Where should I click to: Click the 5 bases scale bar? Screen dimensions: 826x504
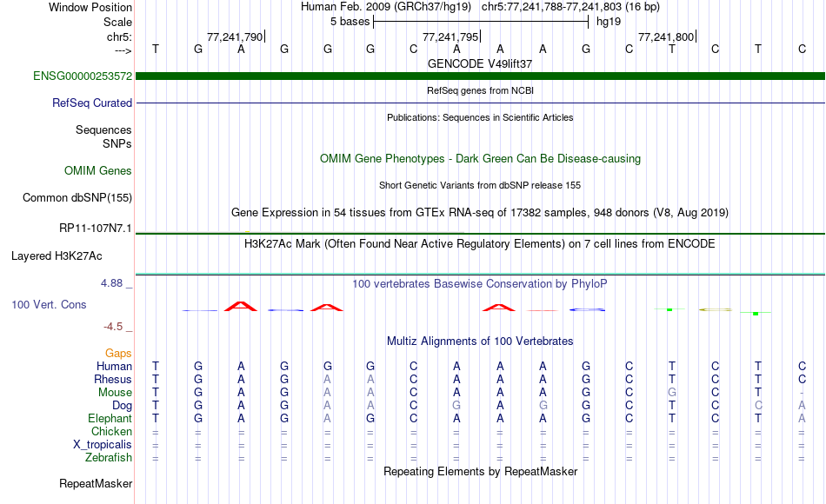(x=481, y=22)
